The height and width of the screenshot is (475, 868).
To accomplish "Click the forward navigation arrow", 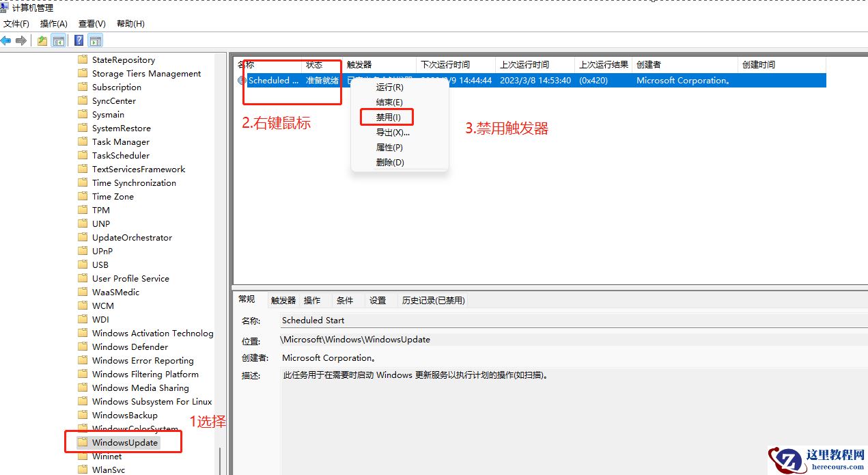I will pyautogui.click(x=21, y=40).
